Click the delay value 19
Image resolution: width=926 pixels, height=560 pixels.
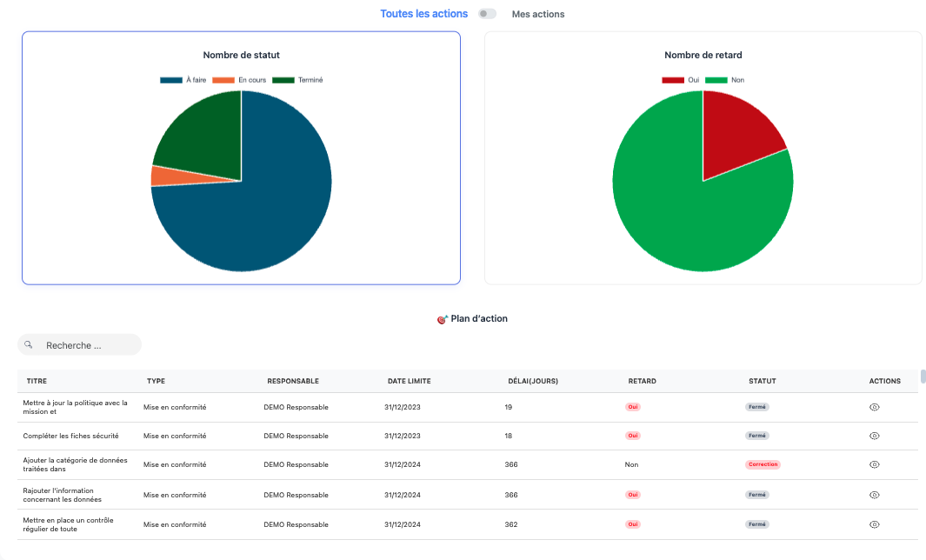click(x=509, y=407)
